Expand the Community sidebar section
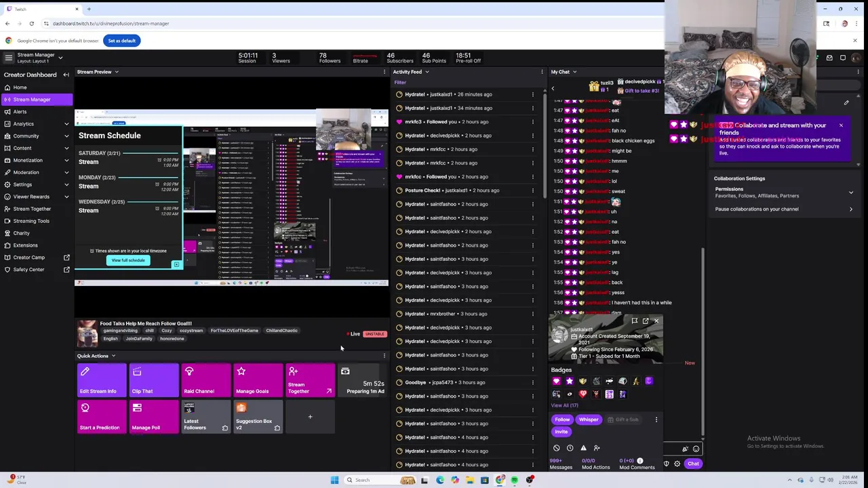This screenshot has width=868, height=488. 66,136
